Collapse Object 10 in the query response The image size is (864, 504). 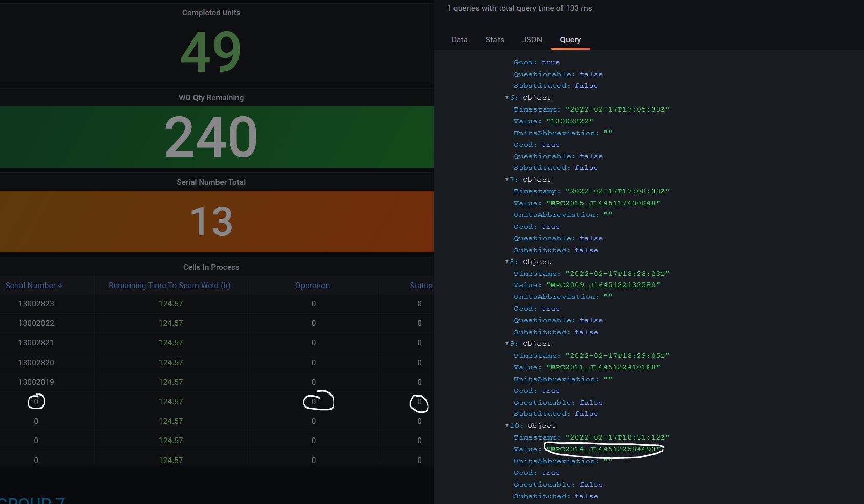(x=507, y=426)
